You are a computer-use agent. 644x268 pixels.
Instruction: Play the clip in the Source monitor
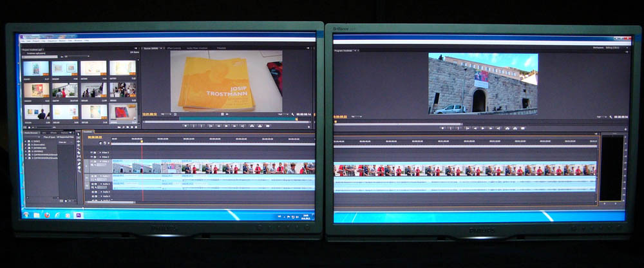[226, 126]
